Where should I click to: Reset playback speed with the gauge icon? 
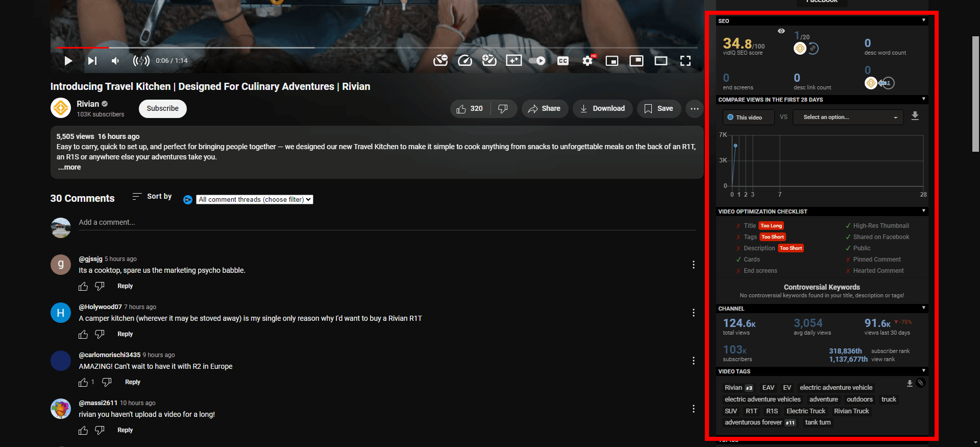tap(465, 61)
